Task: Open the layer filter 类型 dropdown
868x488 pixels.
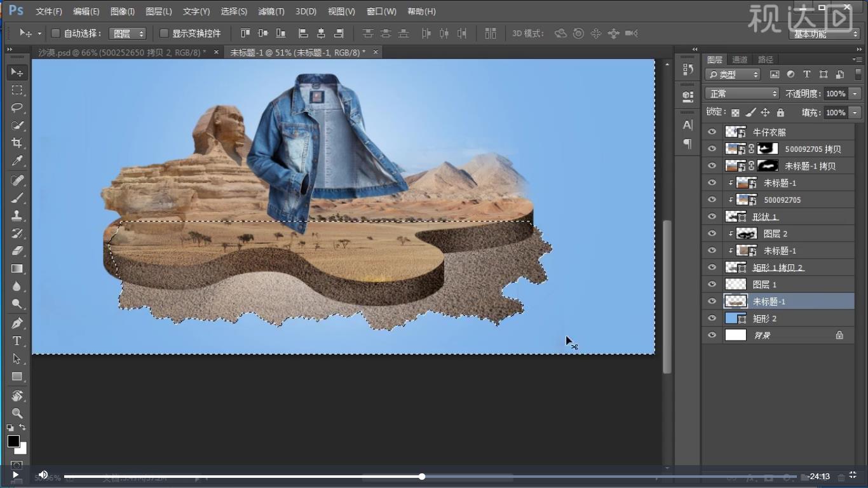Action: 733,74
